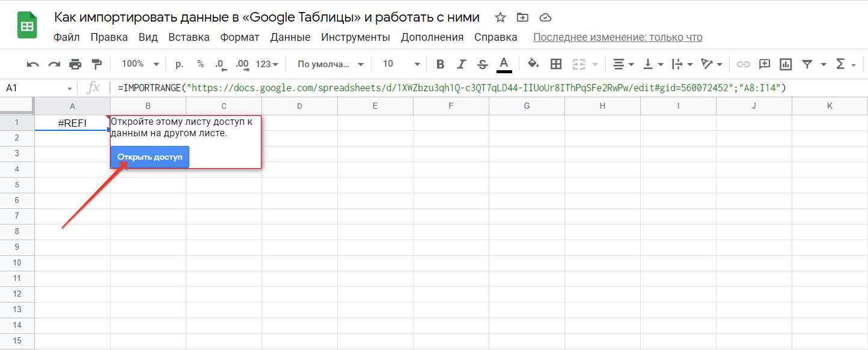This screenshot has width=868, height=350.
Task: Select the paint format roller icon
Action: tap(96, 64)
